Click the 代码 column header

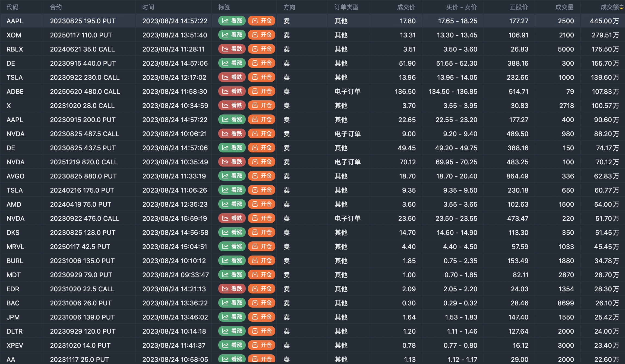click(12, 7)
